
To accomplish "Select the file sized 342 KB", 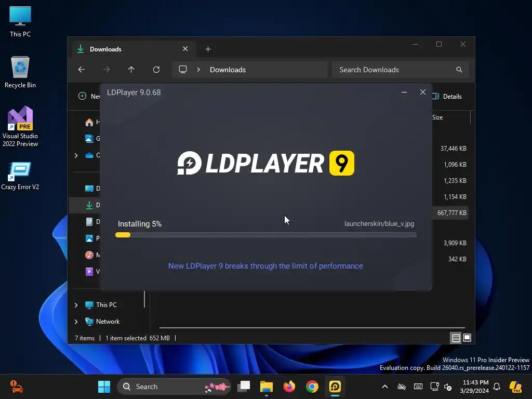I will coord(457,259).
